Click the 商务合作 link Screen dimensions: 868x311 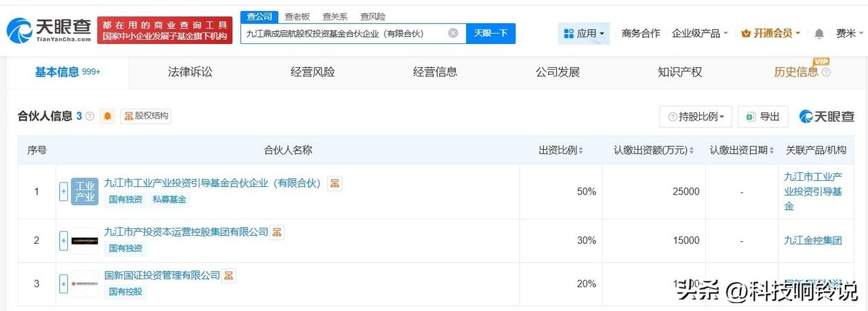point(641,33)
